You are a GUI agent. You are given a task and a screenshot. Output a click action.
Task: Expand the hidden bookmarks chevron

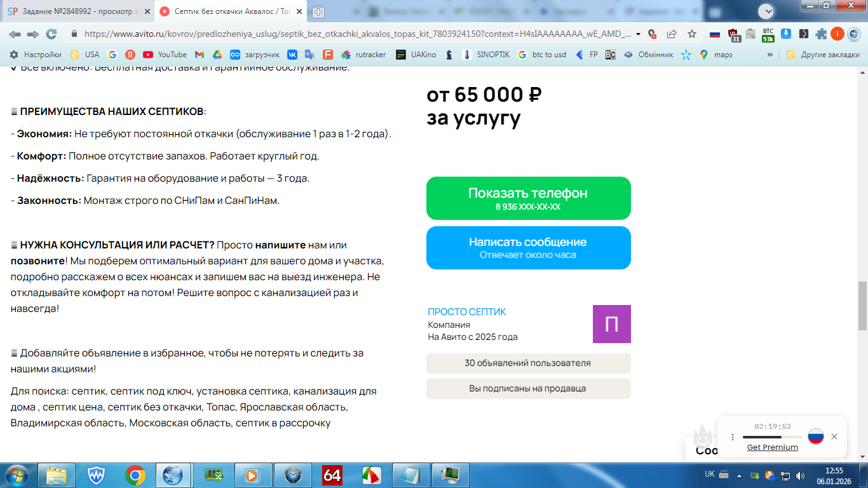[x=770, y=55]
